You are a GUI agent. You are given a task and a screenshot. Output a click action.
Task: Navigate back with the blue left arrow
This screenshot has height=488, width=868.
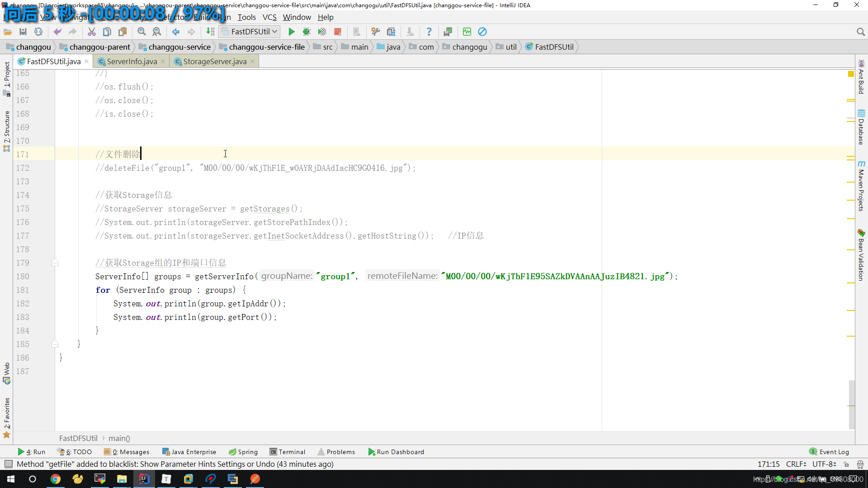click(x=176, y=32)
